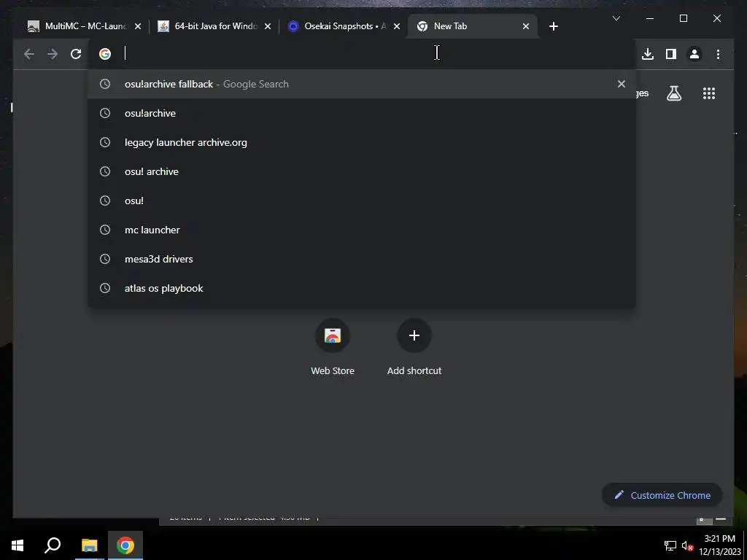Open Customize Chrome

point(662,495)
